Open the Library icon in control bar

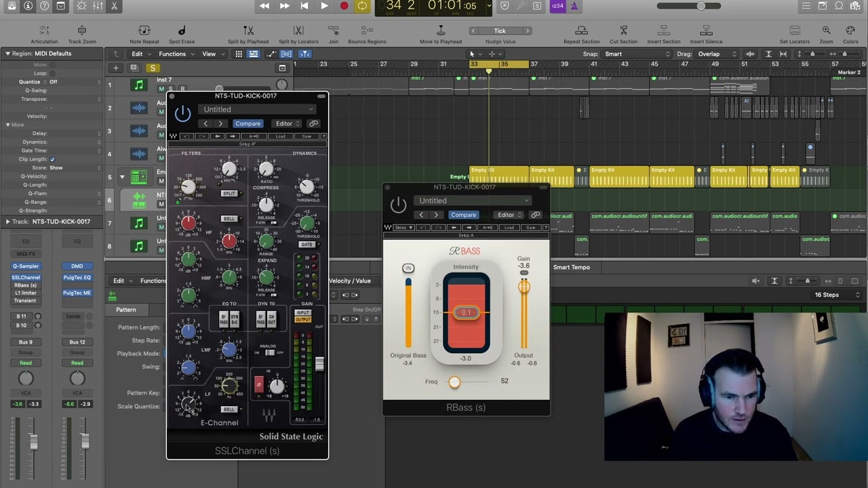pos(12,6)
